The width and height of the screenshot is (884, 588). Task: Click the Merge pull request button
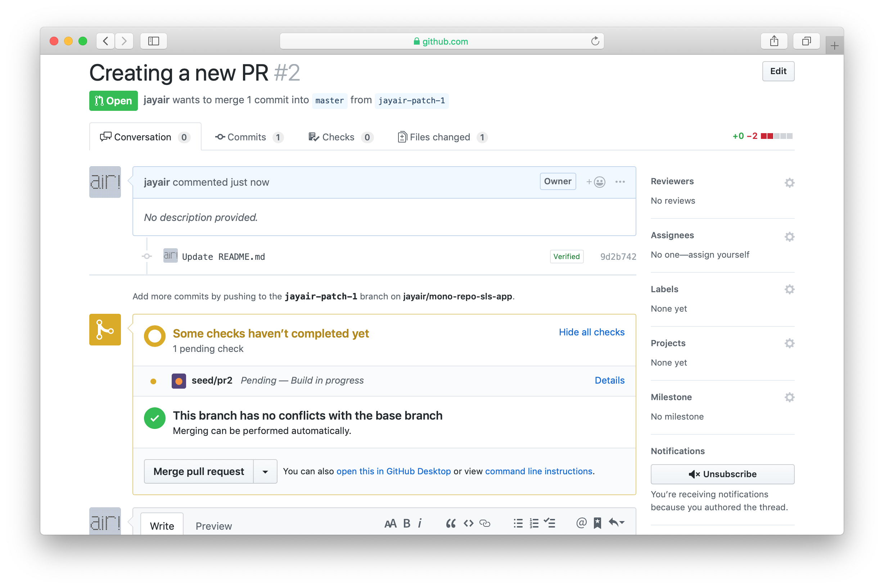(x=199, y=472)
